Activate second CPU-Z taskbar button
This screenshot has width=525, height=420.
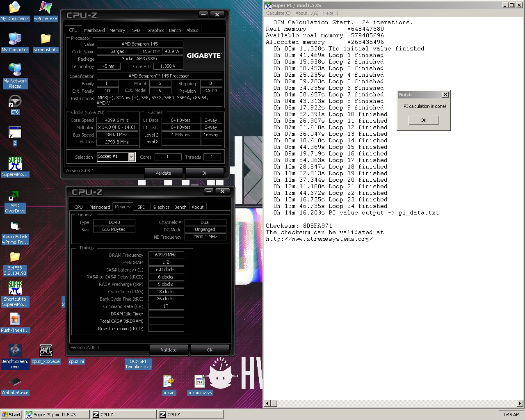click(x=190, y=415)
